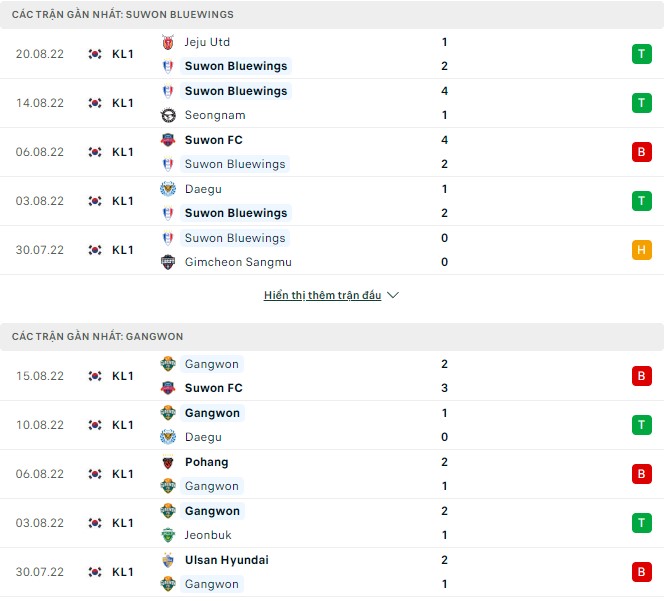Click the Jeonbuk team crest icon
Image resolution: width=667 pixels, height=601 pixels.
[168, 535]
